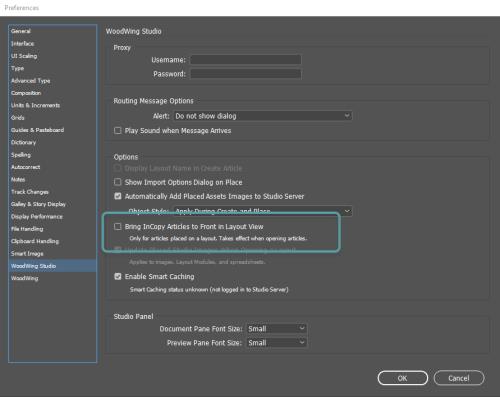500x397 pixels.
Task: Open the Object Style dropdown
Action: [263, 210]
